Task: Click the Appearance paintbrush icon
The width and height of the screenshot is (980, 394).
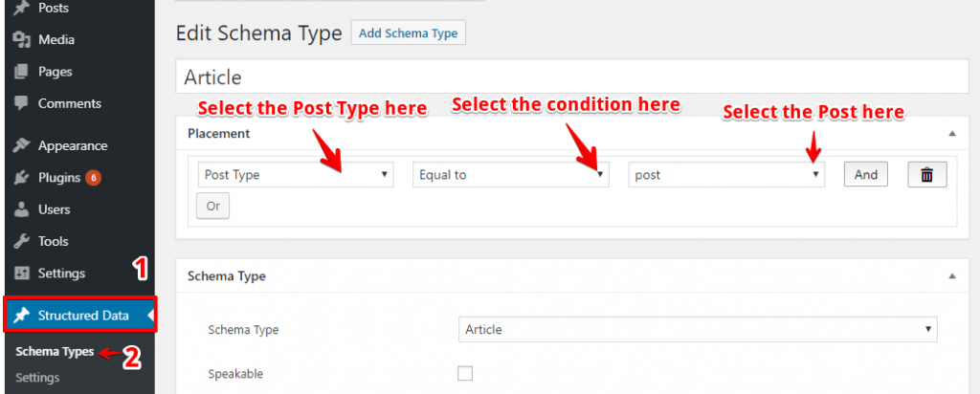Action: click(x=22, y=146)
